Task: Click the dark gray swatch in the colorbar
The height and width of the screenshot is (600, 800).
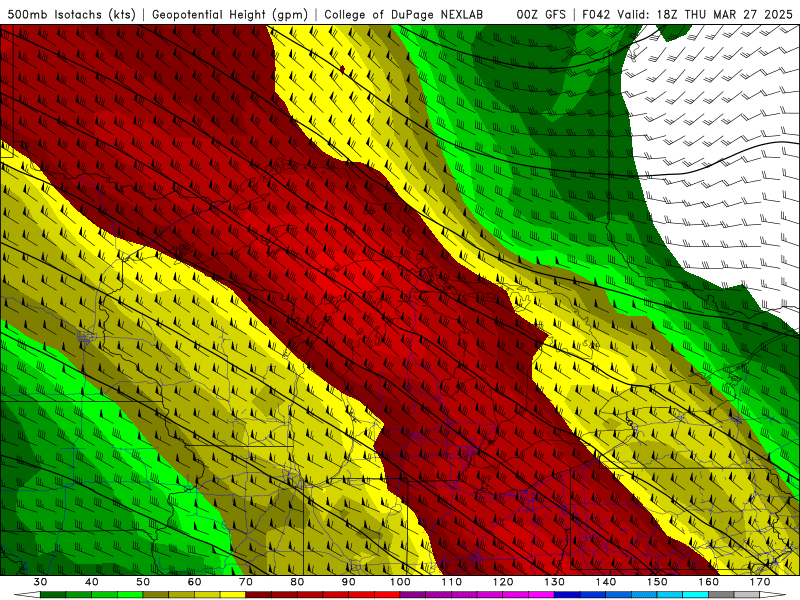Action: coord(721,594)
